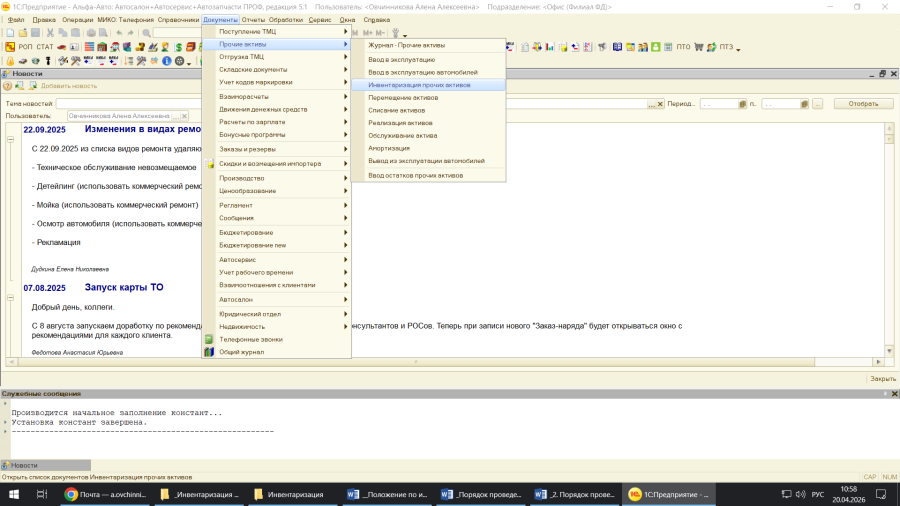Collapse the 22.09.2025 news entry
This screenshot has width=900, height=506.
10,139
